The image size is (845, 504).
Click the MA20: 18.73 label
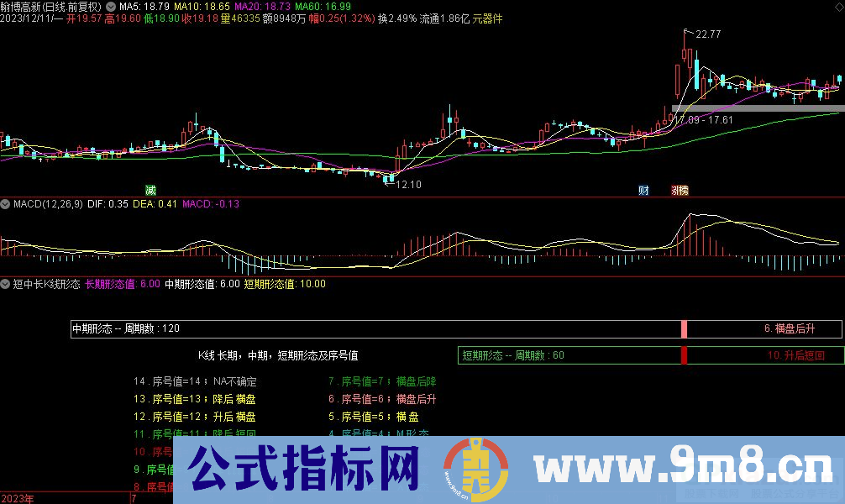point(262,7)
